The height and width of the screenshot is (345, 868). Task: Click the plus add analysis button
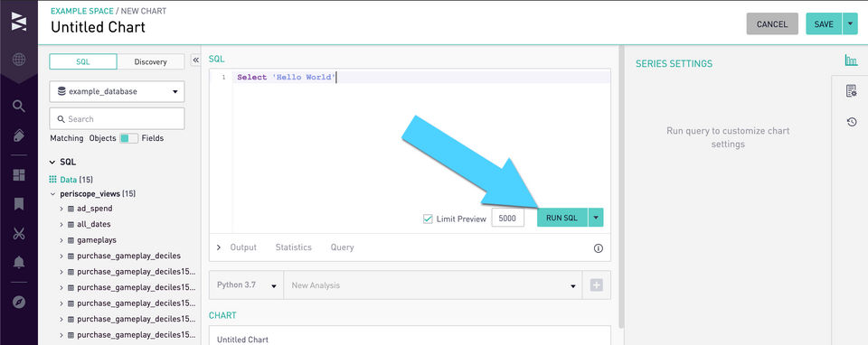tap(596, 285)
